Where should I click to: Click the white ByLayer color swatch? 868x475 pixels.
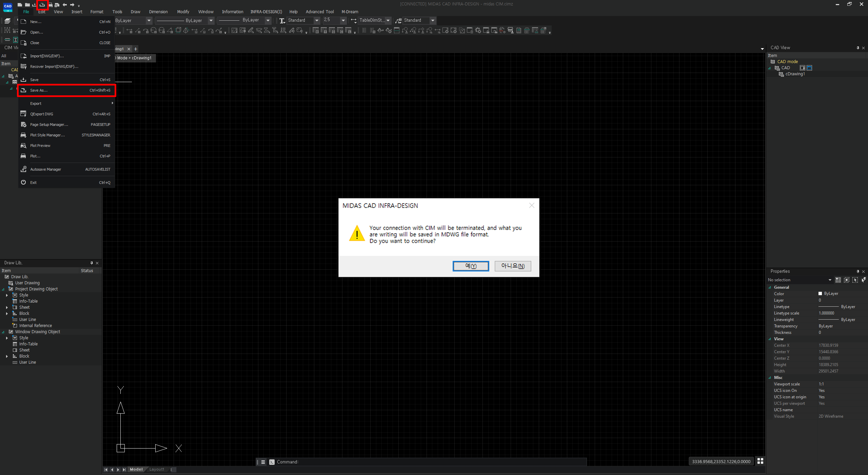point(820,294)
